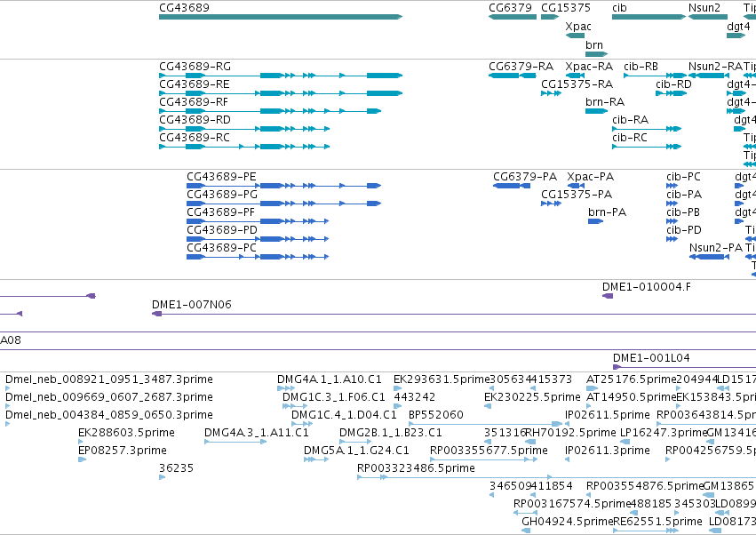Open transcript CG43689-RF
This screenshot has height=535, width=756.
coord(270,111)
